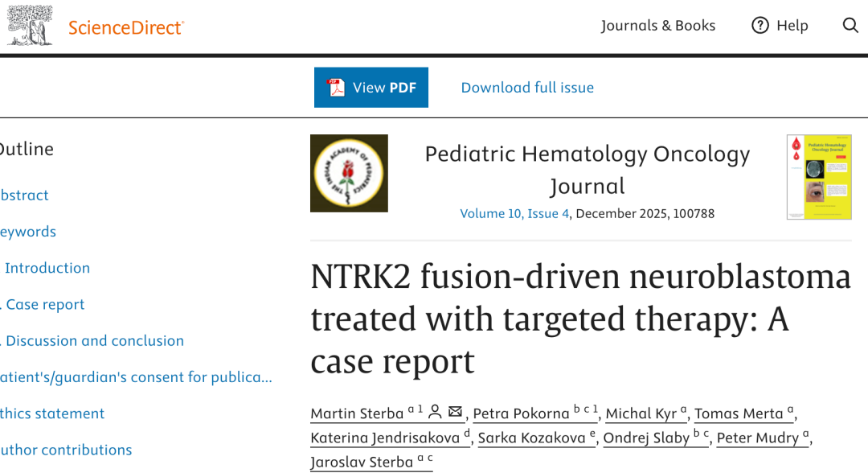Jump to Discussion and conclusion section
868x473 pixels.
(x=93, y=340)
